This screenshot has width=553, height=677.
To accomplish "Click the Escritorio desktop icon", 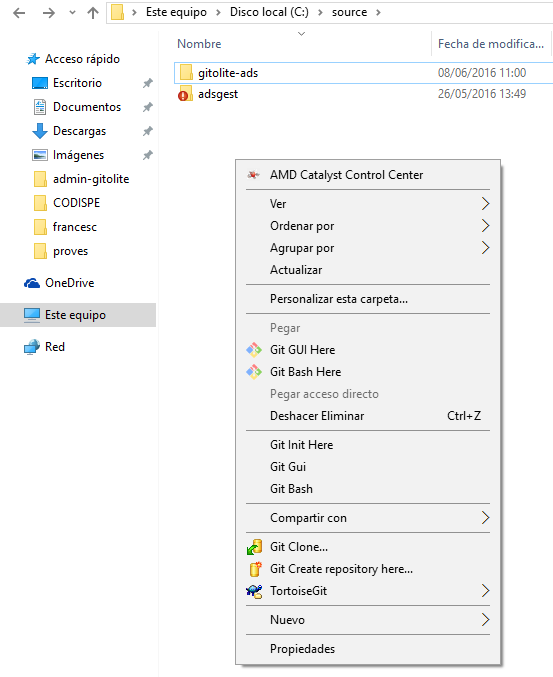I will pyautogui.click(x=40, y=83).
